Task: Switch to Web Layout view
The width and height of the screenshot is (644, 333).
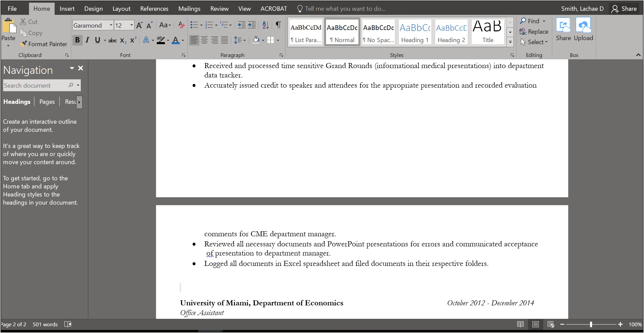Action: click(551, 324)
